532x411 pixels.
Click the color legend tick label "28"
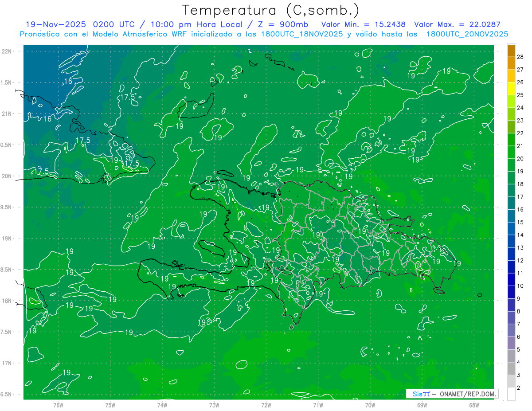(x=520, y=57)
